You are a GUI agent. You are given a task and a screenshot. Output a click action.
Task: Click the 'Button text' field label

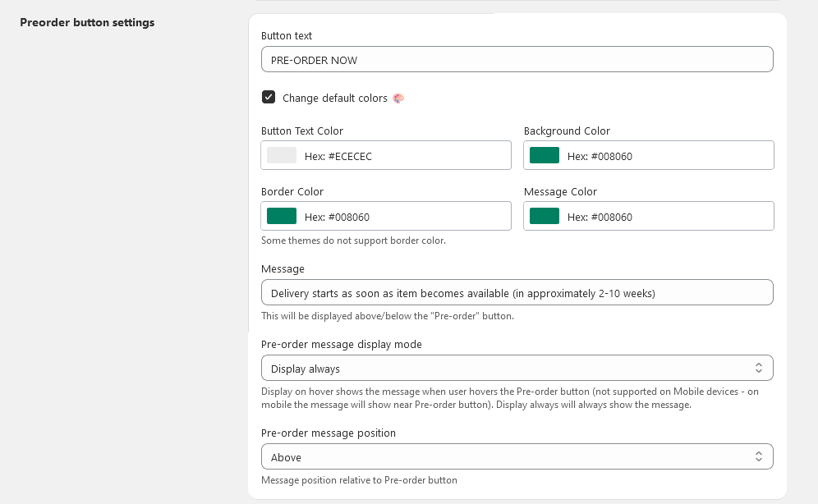[287, 36]
